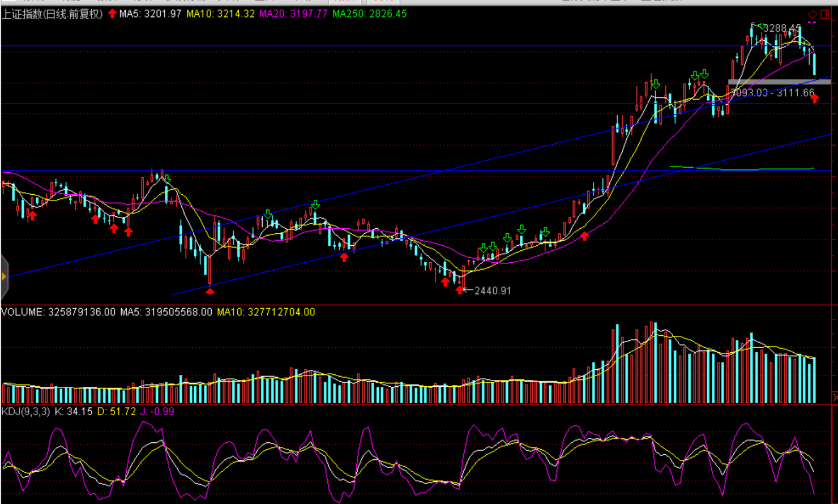The height and width of the screenshot is (504, 838).
Task: Click the red triangle marker under the trendline low
Action: point(210,291)
